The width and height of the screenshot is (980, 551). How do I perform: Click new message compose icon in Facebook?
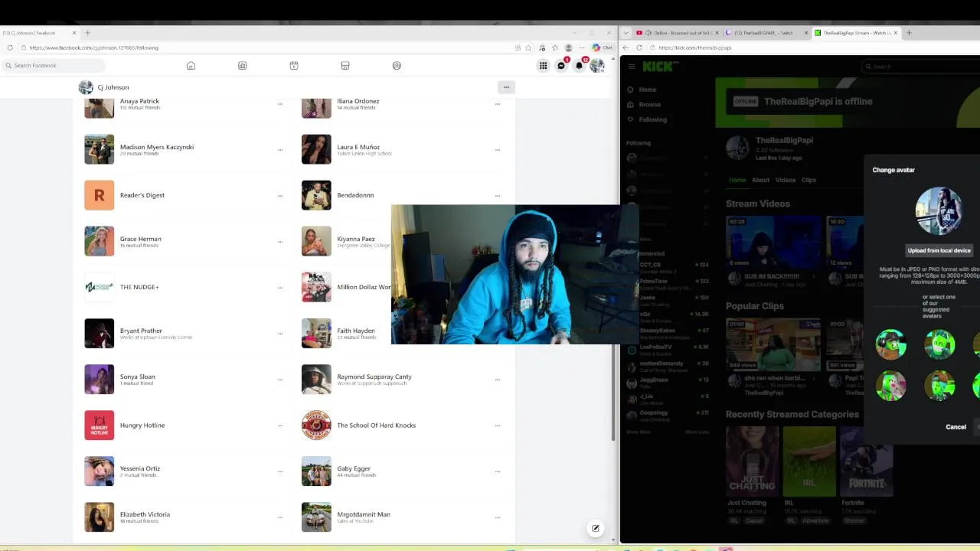coord(596,528)
